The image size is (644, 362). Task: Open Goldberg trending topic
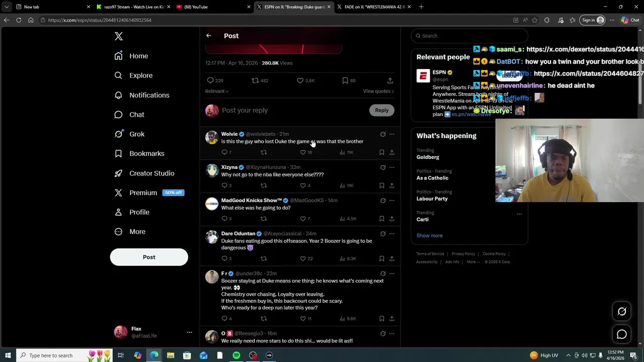428,157
